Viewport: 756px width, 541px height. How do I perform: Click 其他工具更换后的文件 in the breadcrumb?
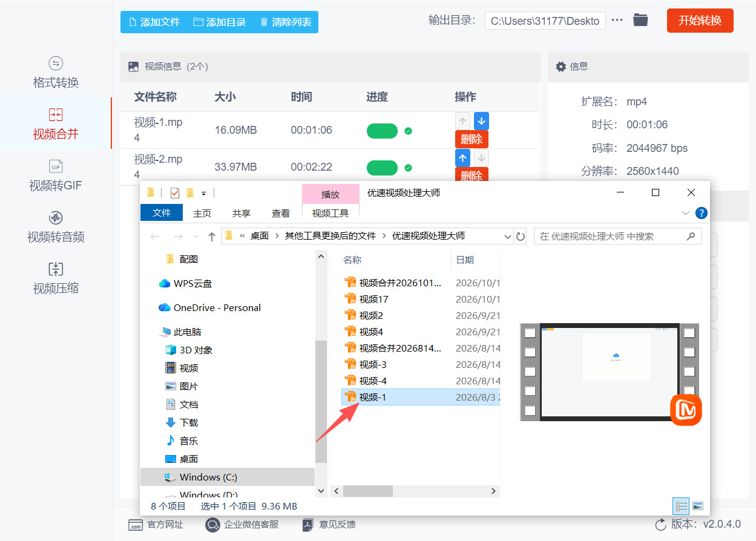point(330,236)
